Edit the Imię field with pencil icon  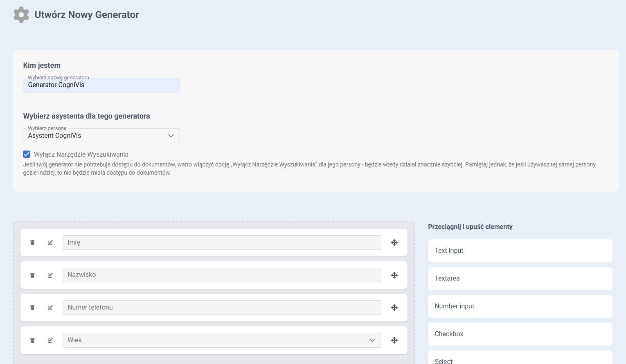tap(50, 243)
